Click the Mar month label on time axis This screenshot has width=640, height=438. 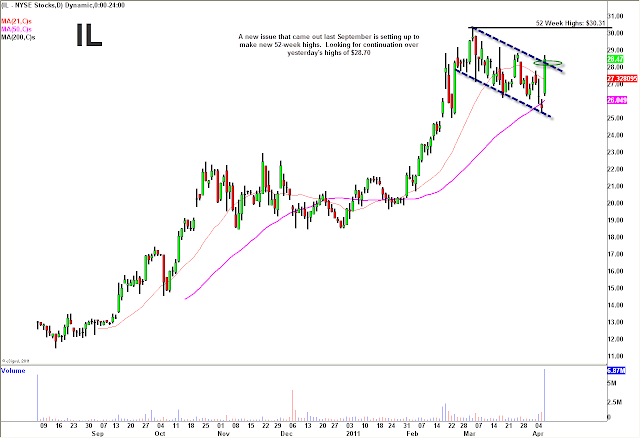[x=469, y=434]
